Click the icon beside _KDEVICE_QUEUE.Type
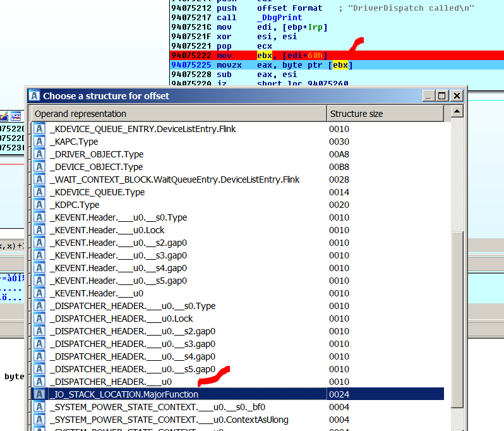 pyautogui.click(x=39, y=192)
